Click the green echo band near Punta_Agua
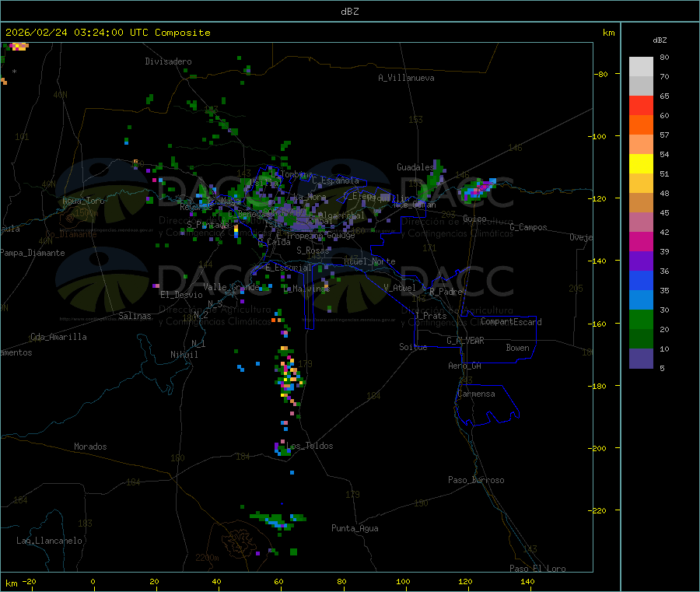This screenshot has height=592, width=700. pos(278,520)
